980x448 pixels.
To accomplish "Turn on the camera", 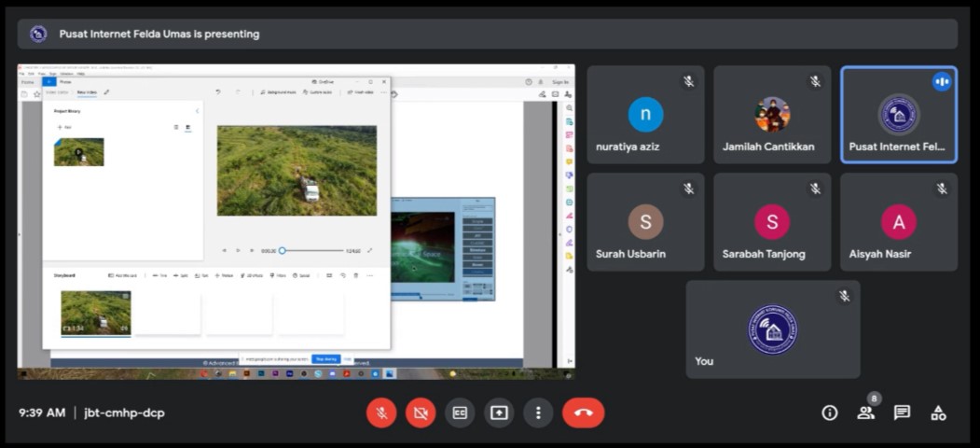I will point(421,413).
